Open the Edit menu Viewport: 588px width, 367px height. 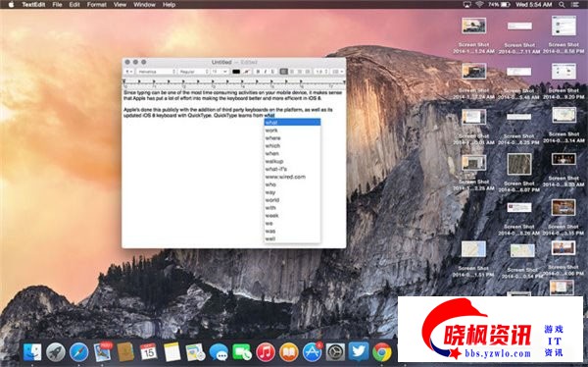coord(74,5)
